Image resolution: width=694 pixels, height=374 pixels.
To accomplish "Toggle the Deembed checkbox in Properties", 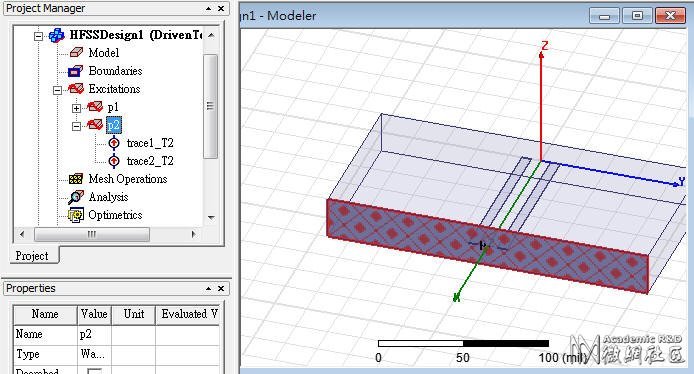I will [94, 371].
